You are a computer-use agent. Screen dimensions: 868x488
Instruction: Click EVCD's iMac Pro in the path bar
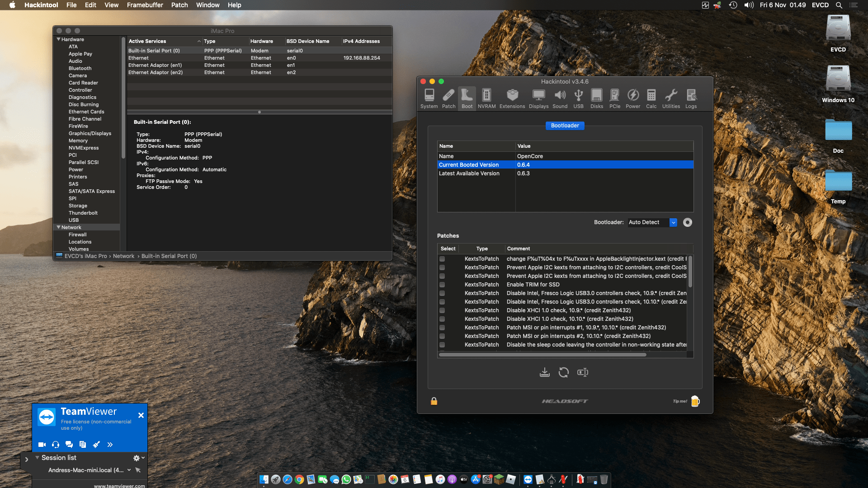tap(86, 256)
